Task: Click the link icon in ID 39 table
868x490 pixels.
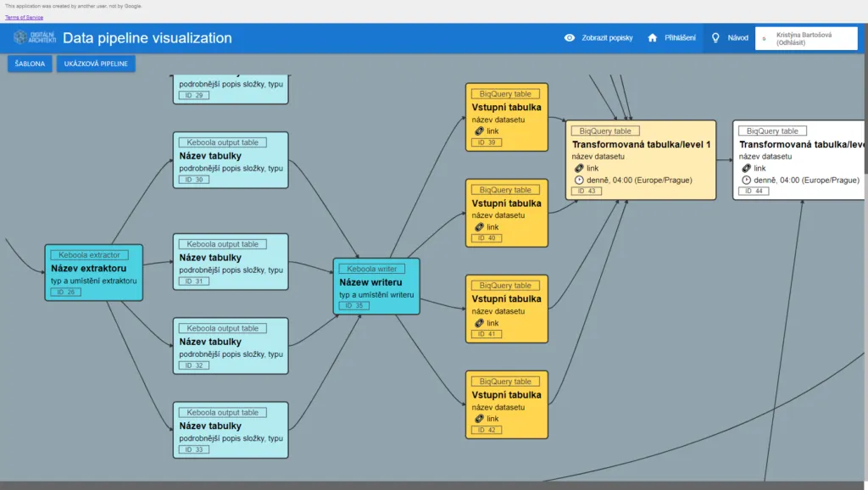Action: tap(479, 131)
